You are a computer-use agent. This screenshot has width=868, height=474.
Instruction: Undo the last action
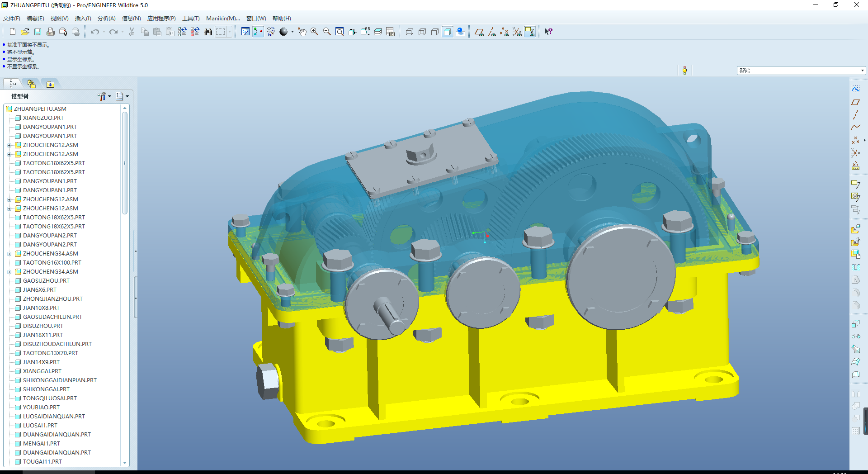pos(95,32)
